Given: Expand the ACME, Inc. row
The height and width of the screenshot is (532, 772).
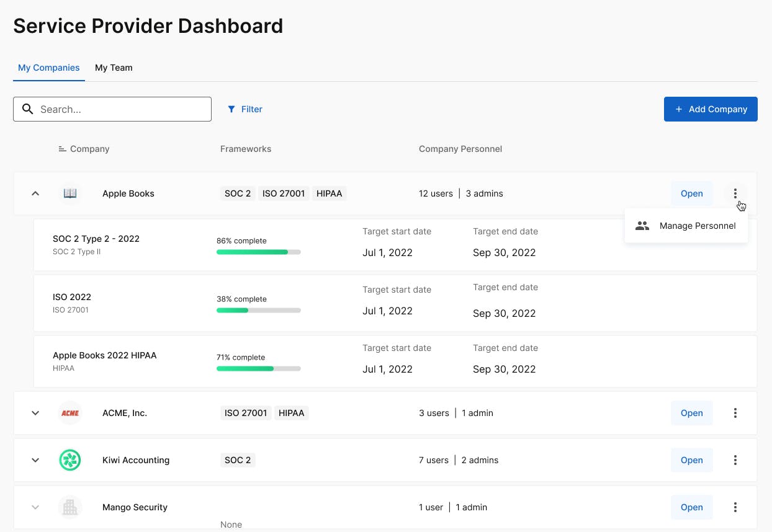Looking at the screenshot, I should [35, 413].
